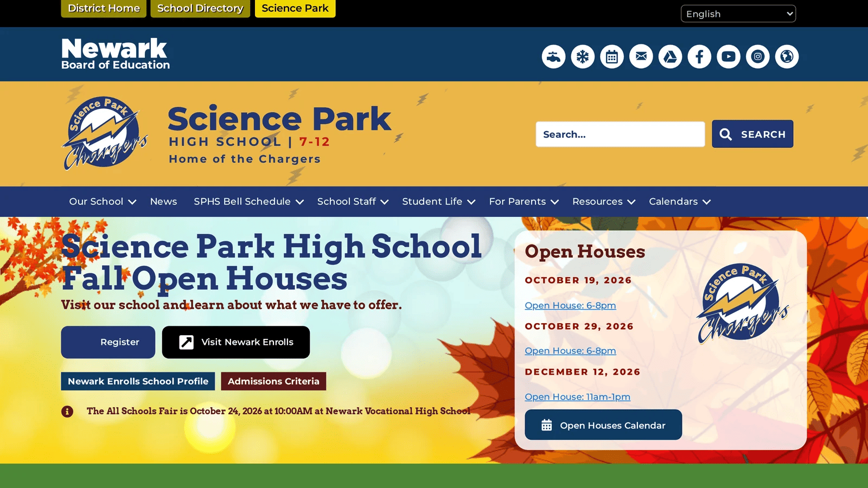Click the info icon beside All Schools Fair
This screenshot has width=868, height=488.
[x=67, y=412]
